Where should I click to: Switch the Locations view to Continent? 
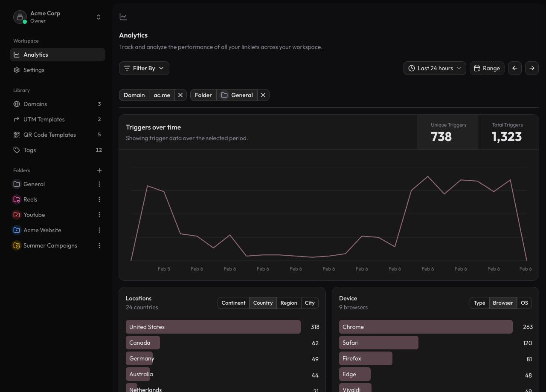click(233, 303)
